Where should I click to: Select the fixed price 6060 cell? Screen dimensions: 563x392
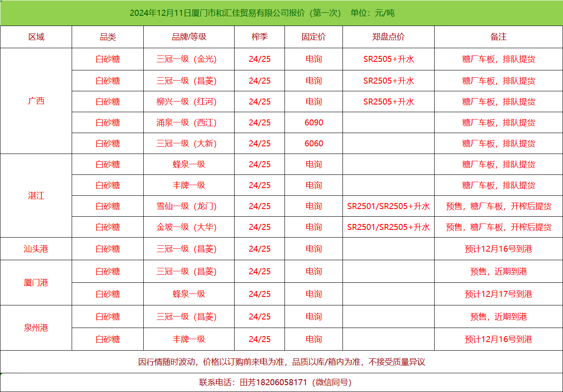[313, 144]
